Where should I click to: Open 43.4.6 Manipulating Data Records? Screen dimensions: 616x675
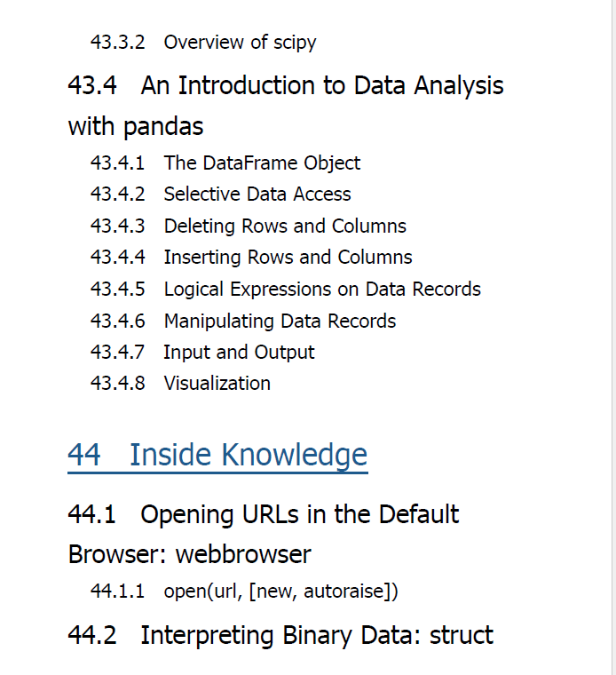[x=243, y=321]
